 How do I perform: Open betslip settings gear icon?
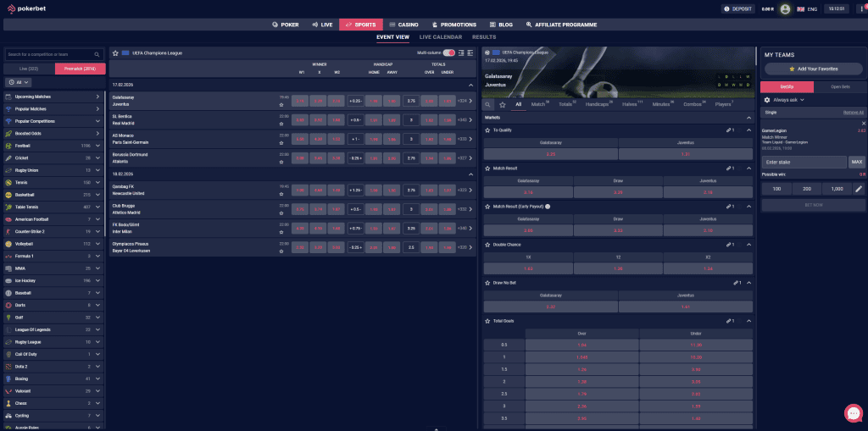[x=766, y=100]
